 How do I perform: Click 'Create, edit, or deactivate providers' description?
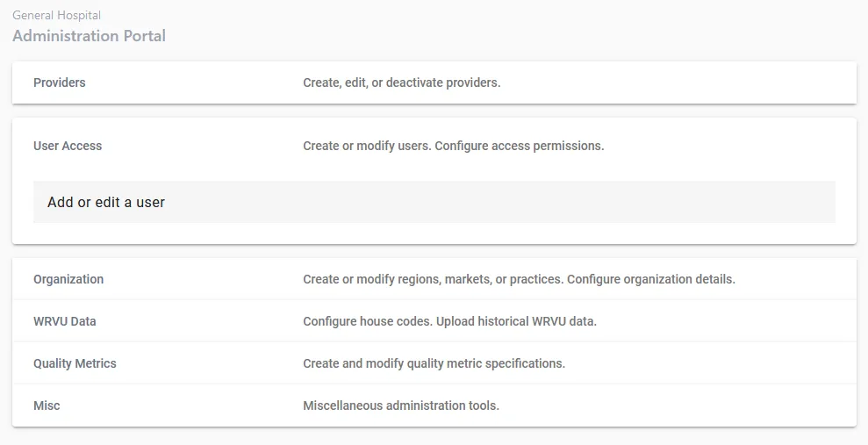[x=401, y=83]
